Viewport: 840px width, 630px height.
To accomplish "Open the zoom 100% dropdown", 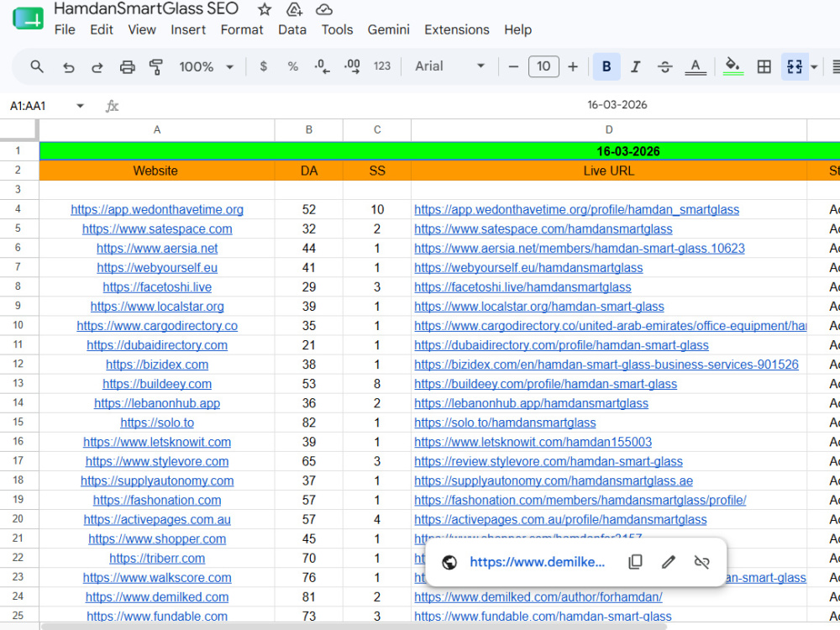I will 207,67.
